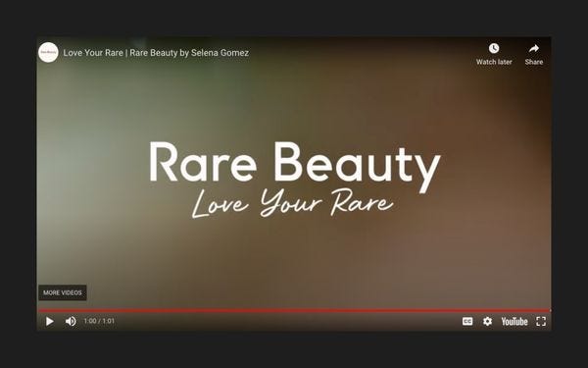This screenshot has width=588, height=368.
Task: Toggle closed captions with the CC icon
Action: (467, 322)
